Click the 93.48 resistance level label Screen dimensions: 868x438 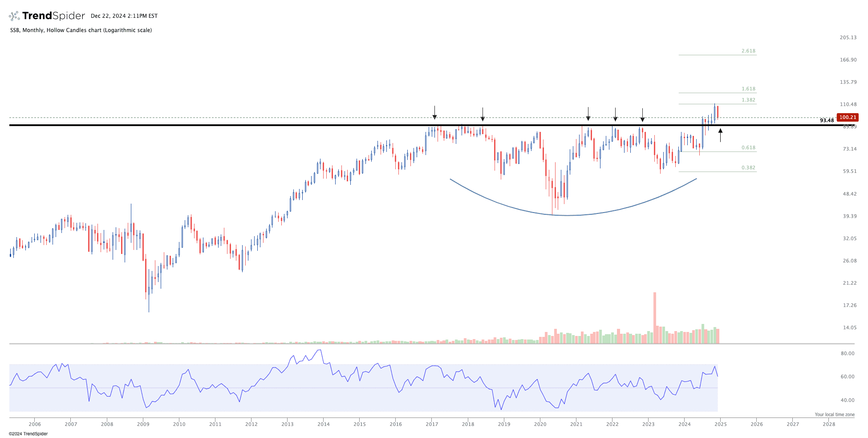(x=827, y=121)
